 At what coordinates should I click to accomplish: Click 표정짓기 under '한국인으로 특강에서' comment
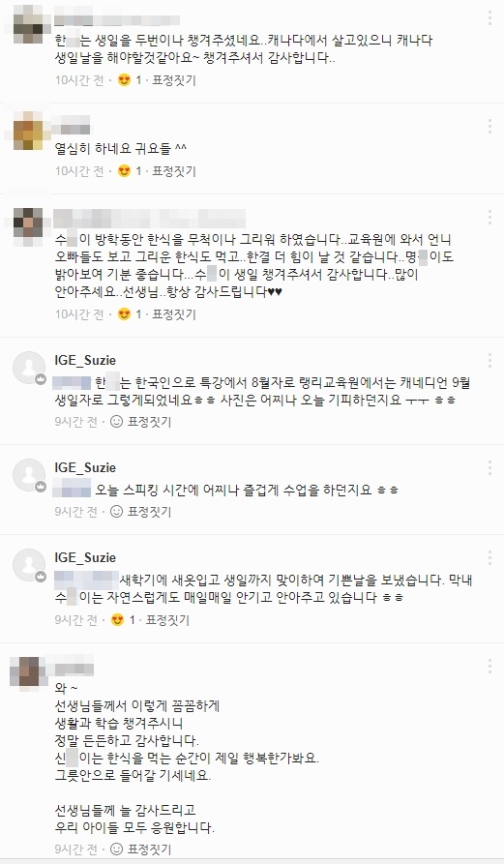(x=149, y=422)
